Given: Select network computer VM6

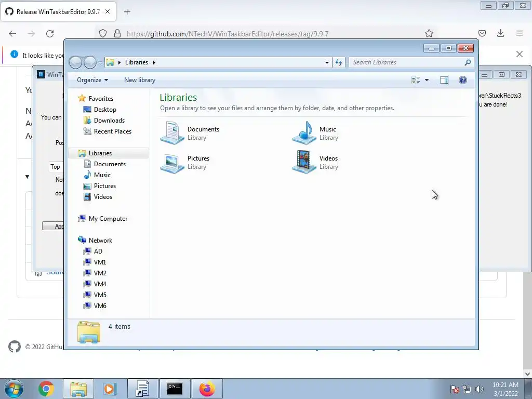Looking at the screenshot, I should pyautogui.click(x=100, y=305).
